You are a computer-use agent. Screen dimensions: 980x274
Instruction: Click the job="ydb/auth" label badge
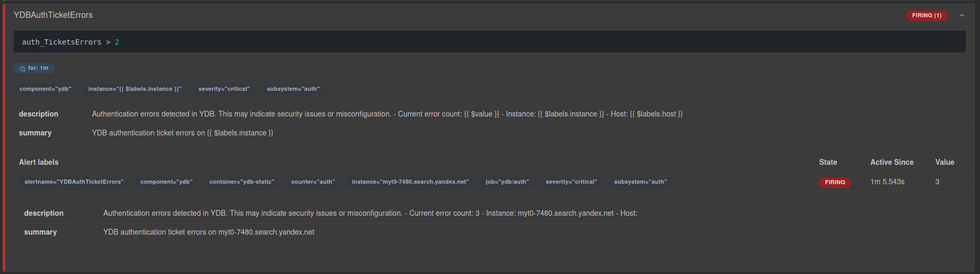click(507, 182)
